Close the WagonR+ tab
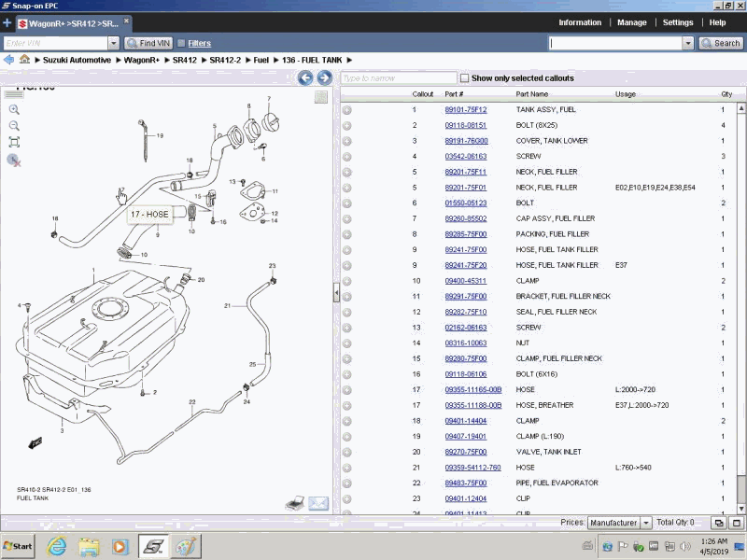 tap(126, 21)
